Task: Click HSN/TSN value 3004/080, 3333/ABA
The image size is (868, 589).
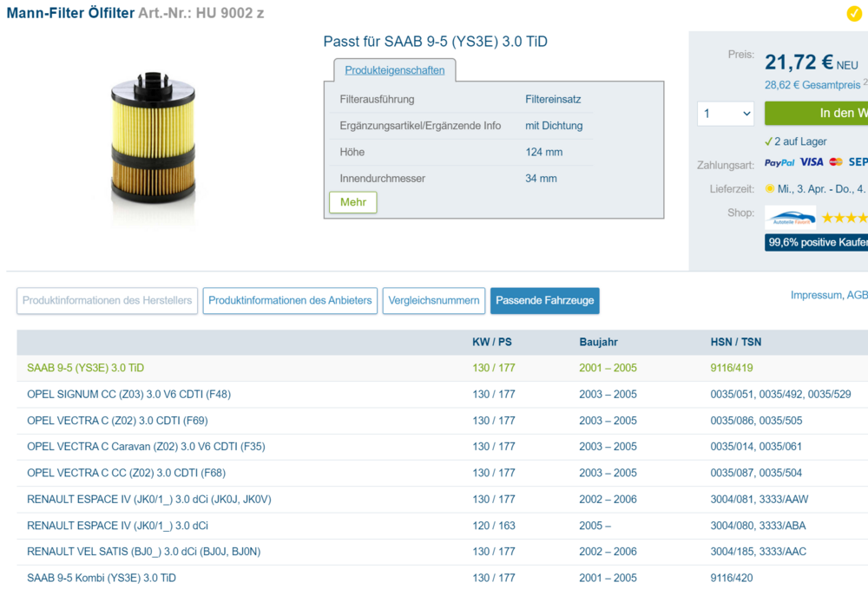Action: [x=758, y=526]
